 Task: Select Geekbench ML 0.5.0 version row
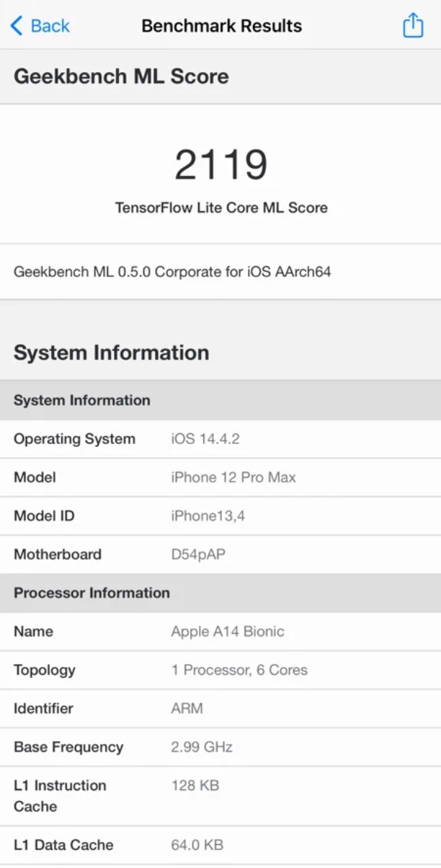tap(172, 272)
